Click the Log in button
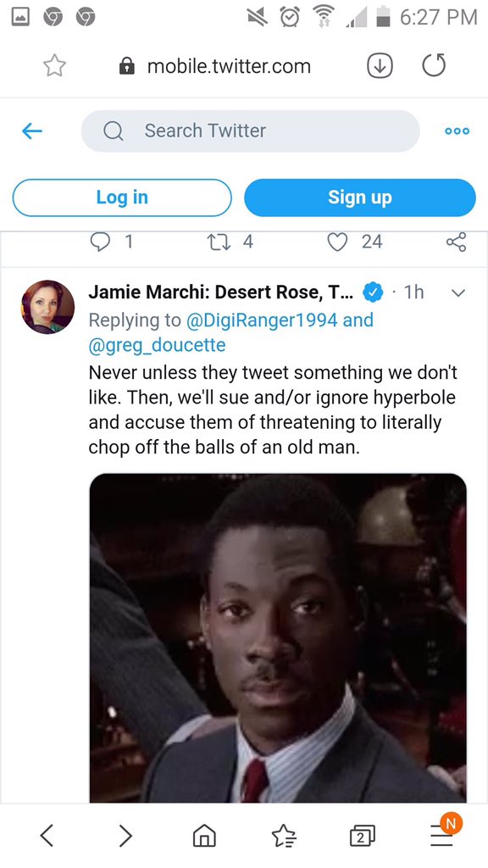Viewport: 488px width, 868px height. tap(122, 198)
